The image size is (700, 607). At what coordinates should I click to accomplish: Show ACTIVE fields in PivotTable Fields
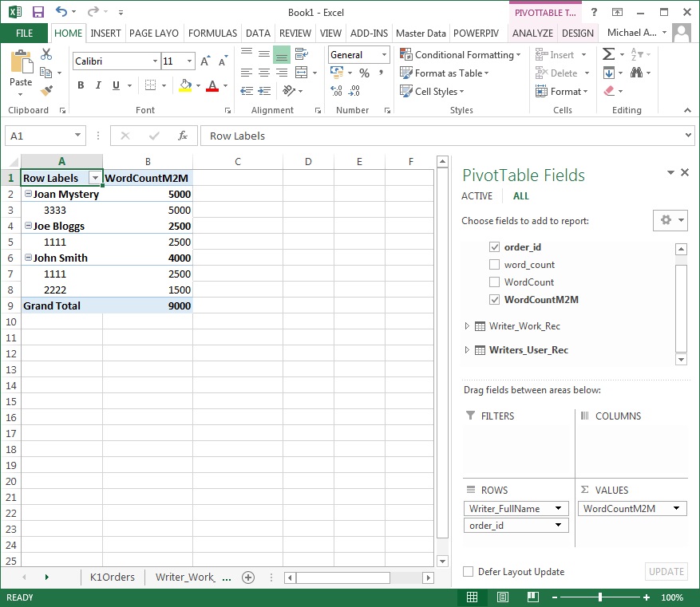(477, 195)
